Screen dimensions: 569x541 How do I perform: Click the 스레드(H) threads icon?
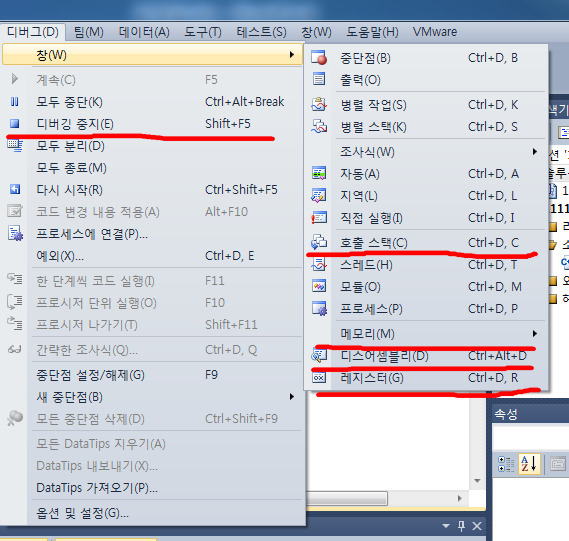click(319, 265)
